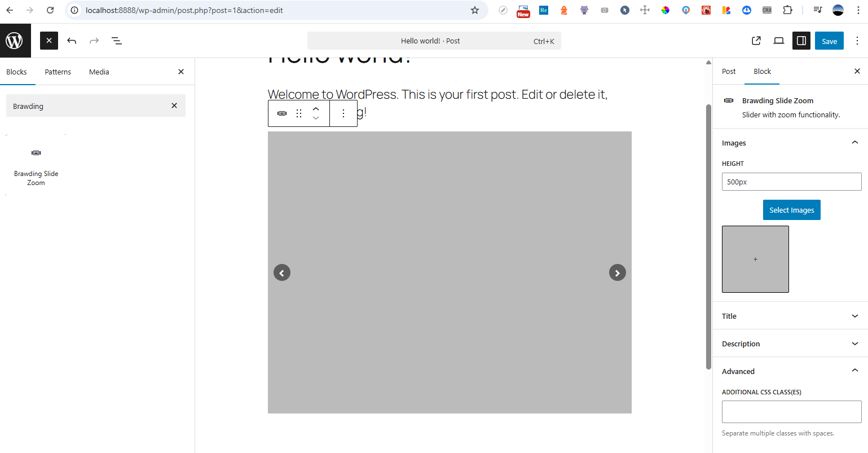The width and height of the screenshot is (868, 453).
Task: Click the device preview laptop icon
Action: tap(779, 41)
